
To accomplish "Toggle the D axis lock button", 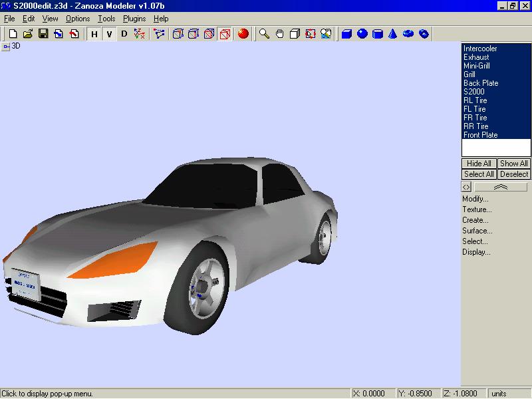I will 124,34.
